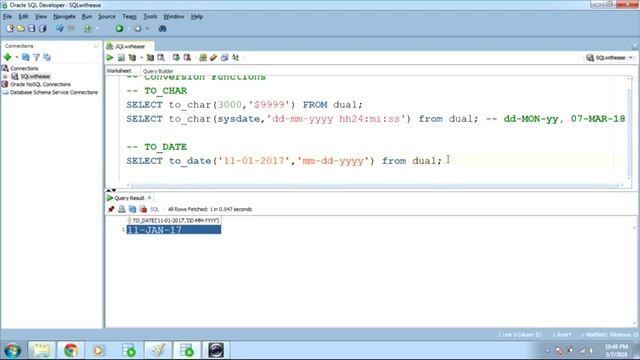The image size is (640, 360).
Task: Click the Save icon in main toolbar
Action: click(x=31, y=29)
